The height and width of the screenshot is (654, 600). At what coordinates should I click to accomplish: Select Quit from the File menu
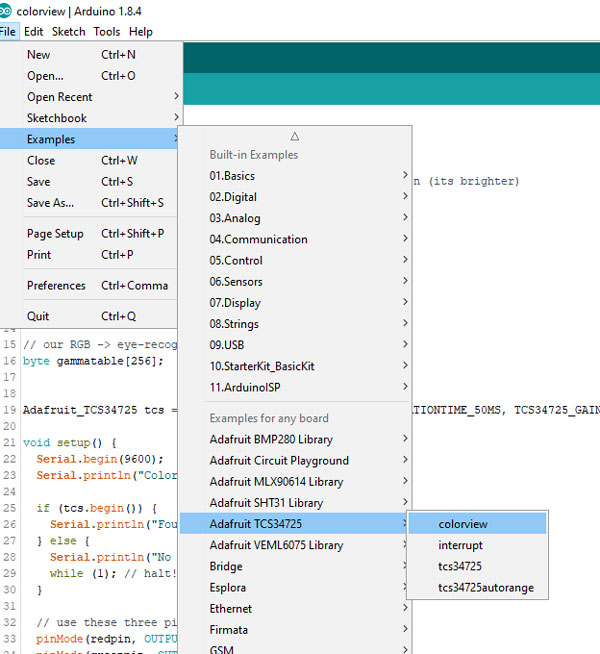coord(38,316)
